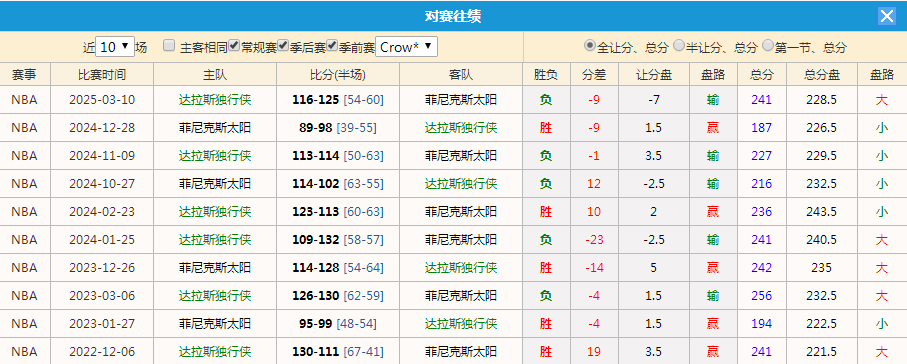Image resolution: width=907 pixels, height=364 pixels.
Task: Select the date 2024-01-25
Action: click(102, 240)
